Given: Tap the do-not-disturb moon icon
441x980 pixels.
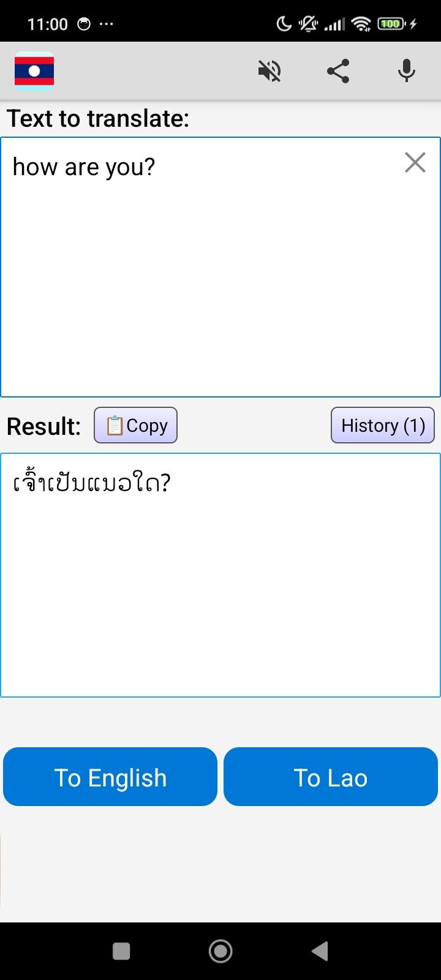Looking at the screenshot, I should coord(284,24).
